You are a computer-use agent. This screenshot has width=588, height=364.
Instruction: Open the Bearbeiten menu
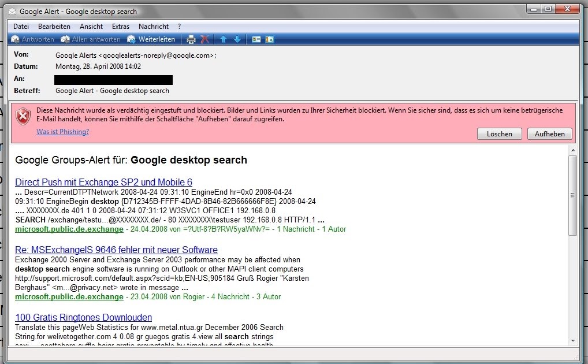click(x=54, y=27)
